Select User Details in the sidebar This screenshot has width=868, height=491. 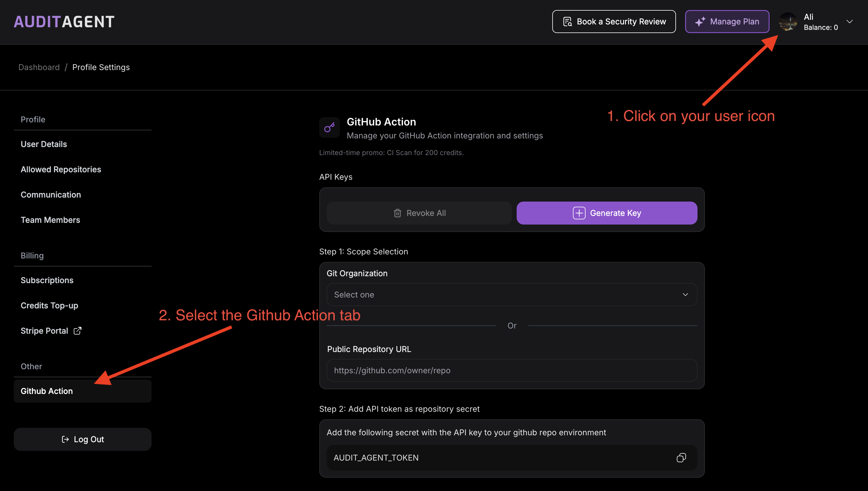coord(44,144)
